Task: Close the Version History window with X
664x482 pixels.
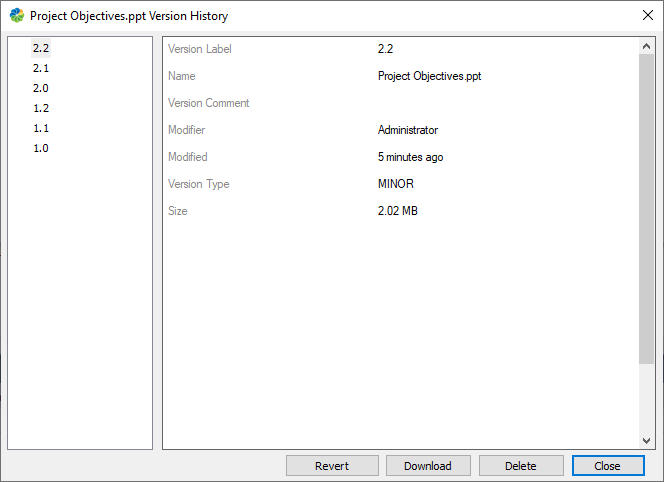Action: [x=645, y=16]
